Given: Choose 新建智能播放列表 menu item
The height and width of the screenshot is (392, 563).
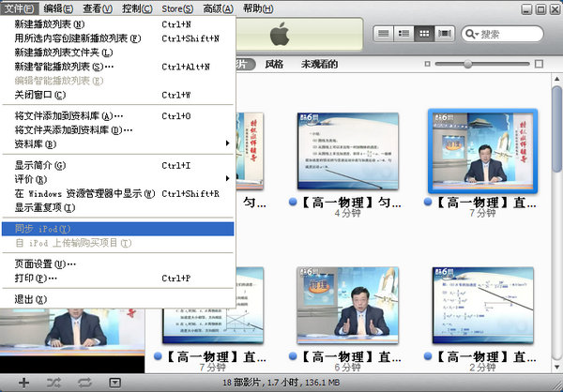Looking at the screenshot, I should point(118,67).
